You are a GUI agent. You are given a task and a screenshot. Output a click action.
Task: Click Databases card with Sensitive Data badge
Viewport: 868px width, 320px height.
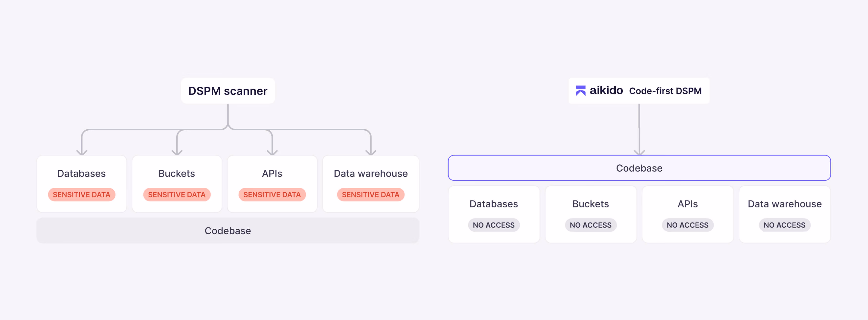82,184
